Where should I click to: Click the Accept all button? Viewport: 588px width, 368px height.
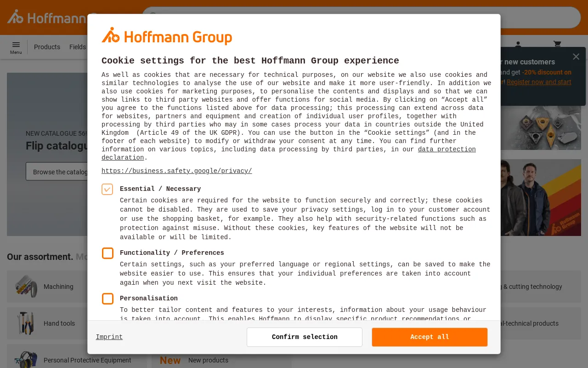430,337
